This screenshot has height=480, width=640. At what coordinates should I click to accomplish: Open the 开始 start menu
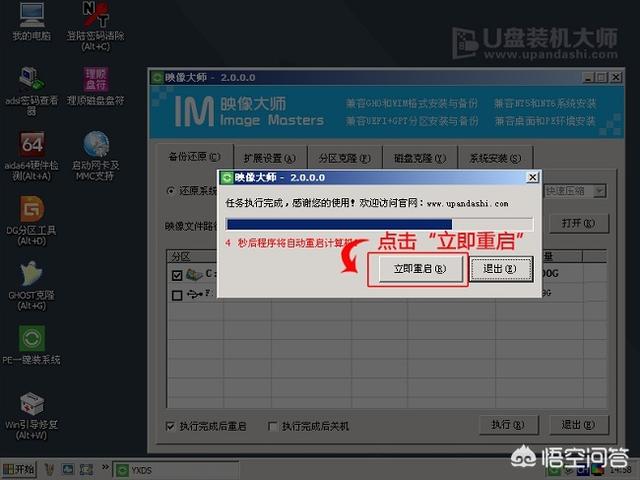[x=19, y=470]
